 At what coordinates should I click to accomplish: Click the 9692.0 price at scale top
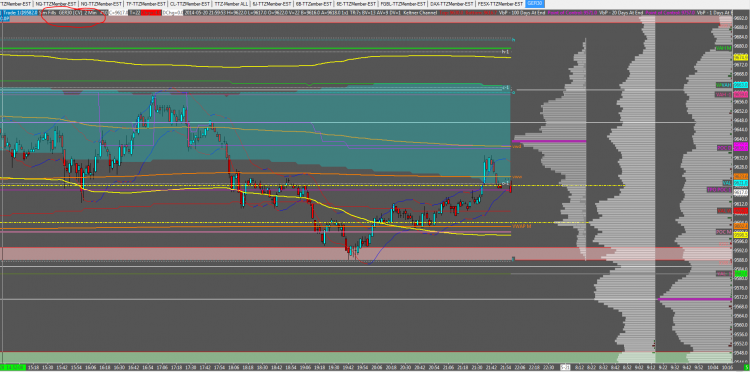tap(741, 18)
